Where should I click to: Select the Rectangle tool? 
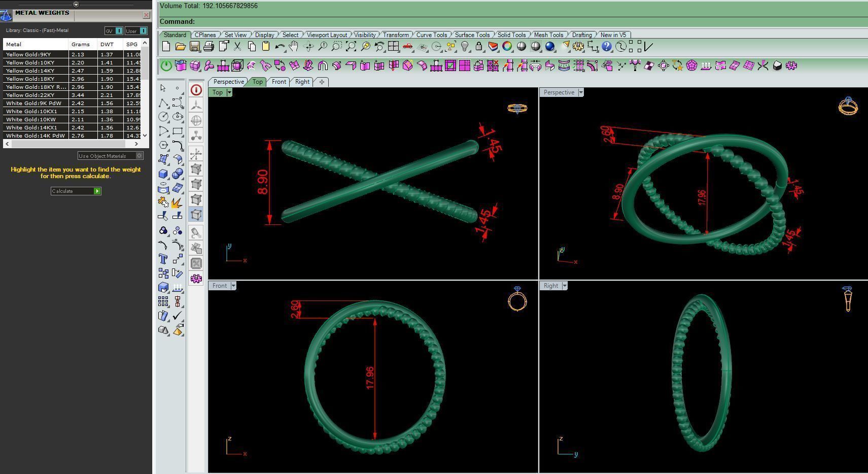pos(177,131)
